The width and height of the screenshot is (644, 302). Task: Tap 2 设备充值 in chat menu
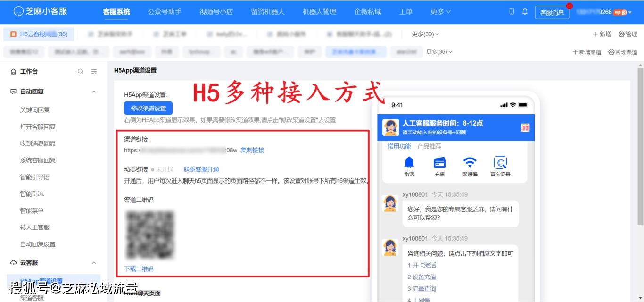pyautogui.click(x=421, y=277)
